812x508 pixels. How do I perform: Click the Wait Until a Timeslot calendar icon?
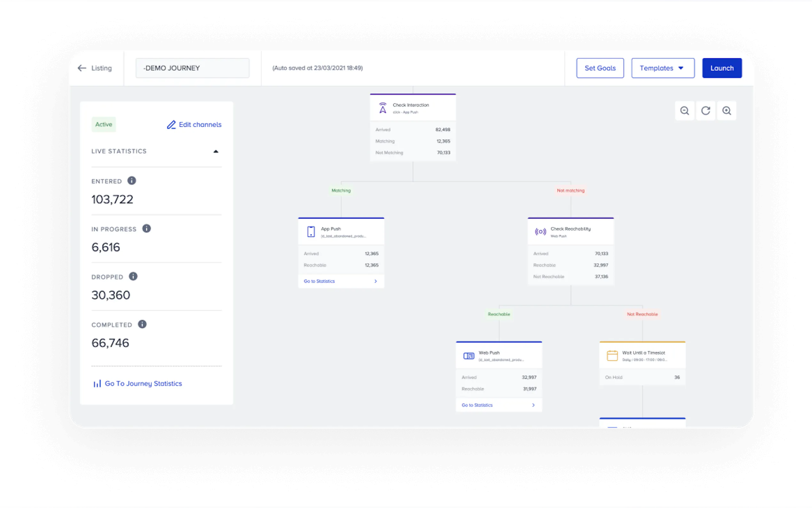coord(612,355)
